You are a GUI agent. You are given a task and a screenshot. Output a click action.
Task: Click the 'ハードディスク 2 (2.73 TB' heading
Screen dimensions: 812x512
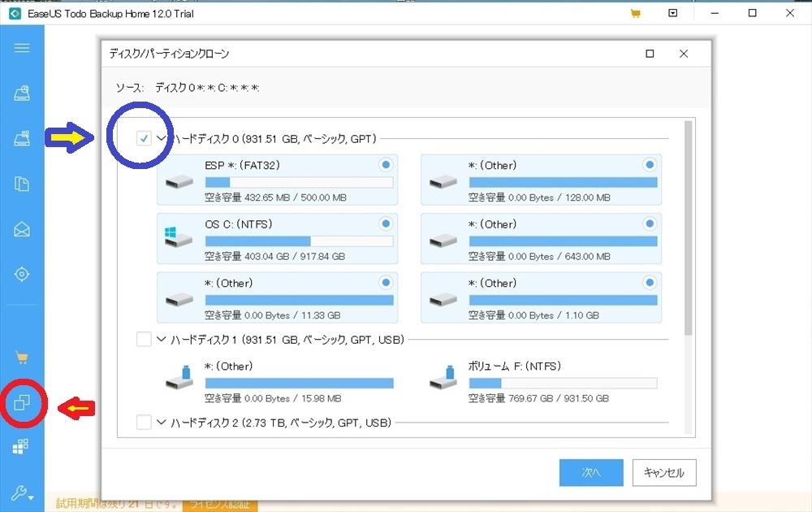point(281,423)
